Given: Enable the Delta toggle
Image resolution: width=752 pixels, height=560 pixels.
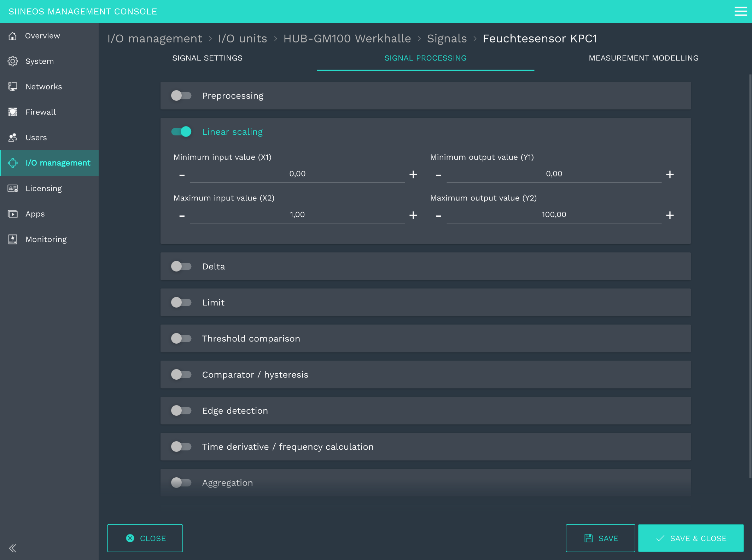Looking at the screenshot, I should [x=181, y=266].
